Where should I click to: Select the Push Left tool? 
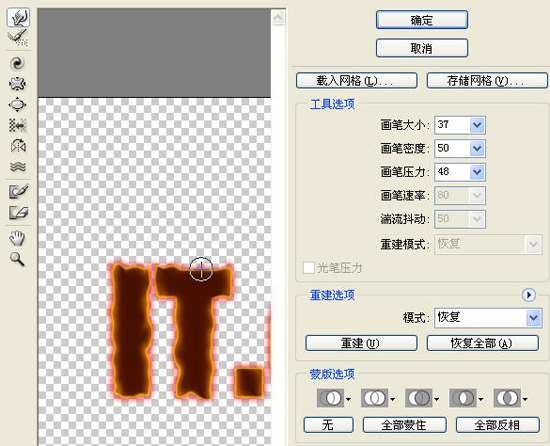[x=18, y=125]
